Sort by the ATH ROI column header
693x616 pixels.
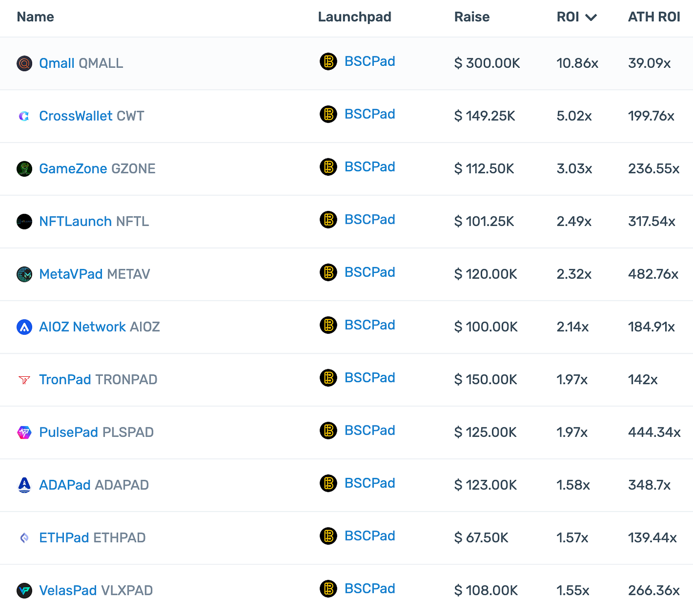[654, 17]
